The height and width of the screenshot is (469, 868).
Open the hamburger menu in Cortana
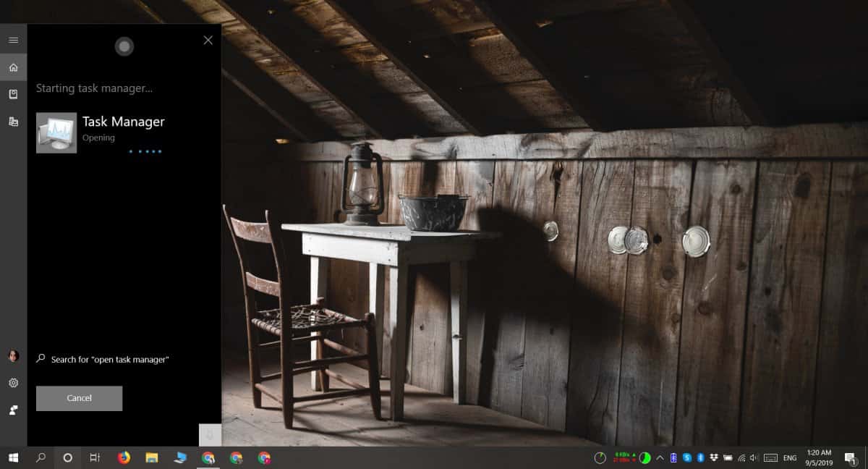point(13,40)
